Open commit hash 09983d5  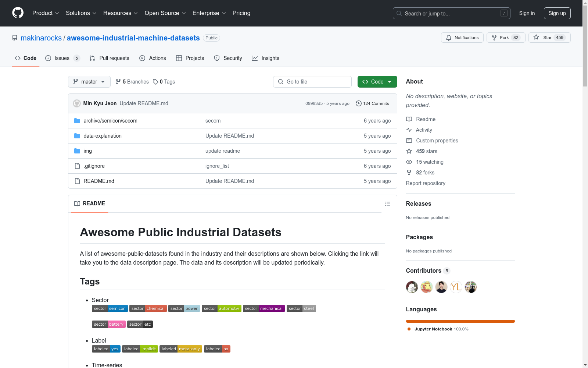click(x=314, y=103)
